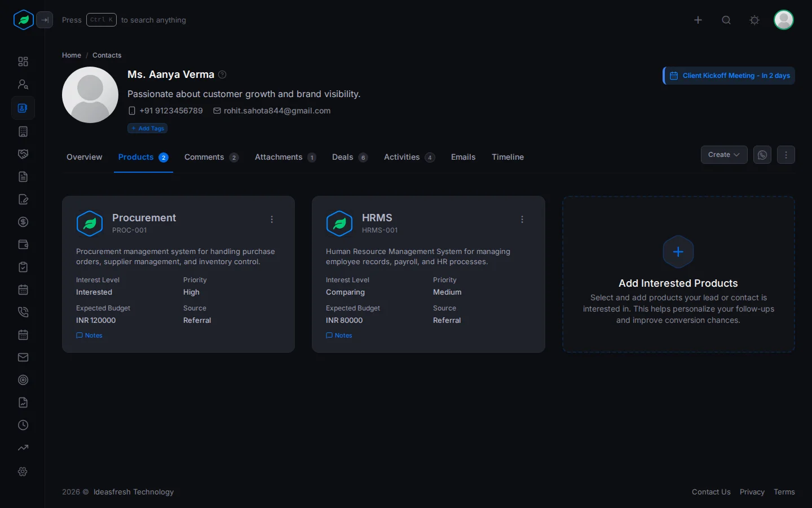Screen dimensions: 812x508
Task: Open Notes on the Procurement card
Action: [x=90, y=335]
